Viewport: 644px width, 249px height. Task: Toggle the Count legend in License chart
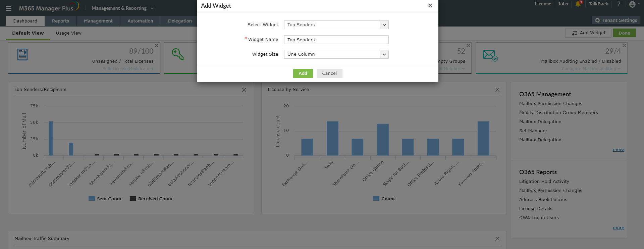tap(384, 199)
